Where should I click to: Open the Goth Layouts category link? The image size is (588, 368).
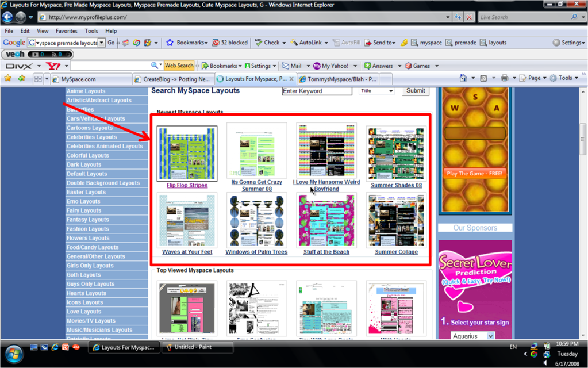click(x=83, y=275)
